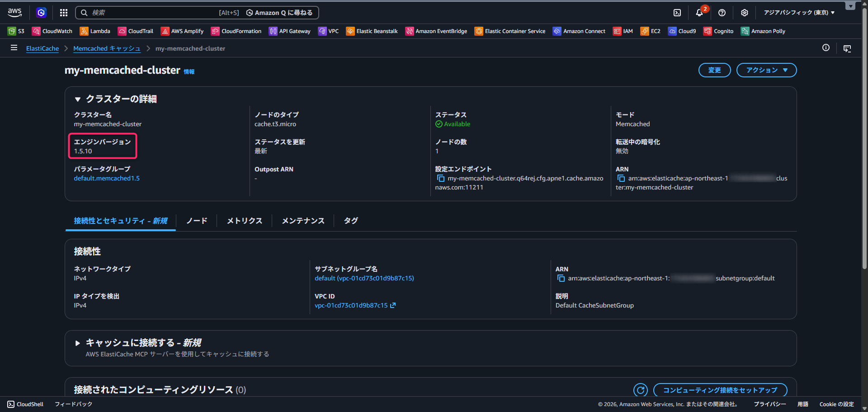
Task: Collapse the クラスターの詳細 section
Action: 78,99
